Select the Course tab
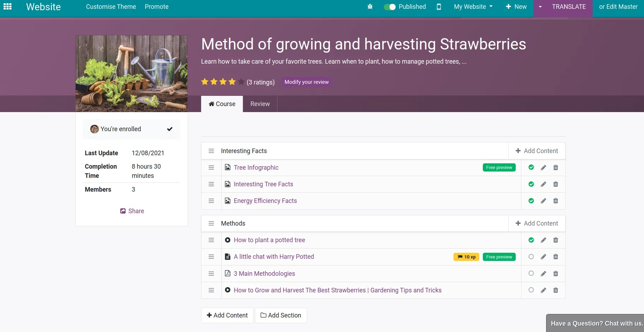 pos(222,104)
